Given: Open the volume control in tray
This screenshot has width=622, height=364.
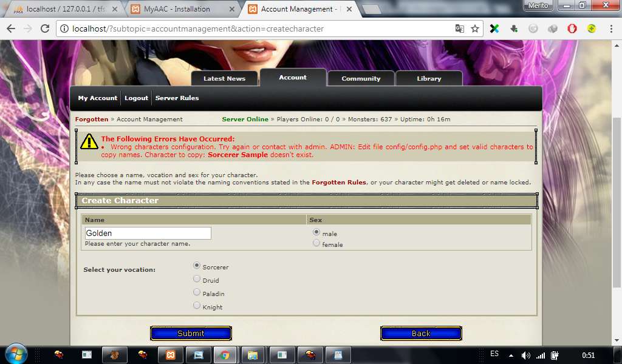Looking at the screenshot, I should pos(525,356).
